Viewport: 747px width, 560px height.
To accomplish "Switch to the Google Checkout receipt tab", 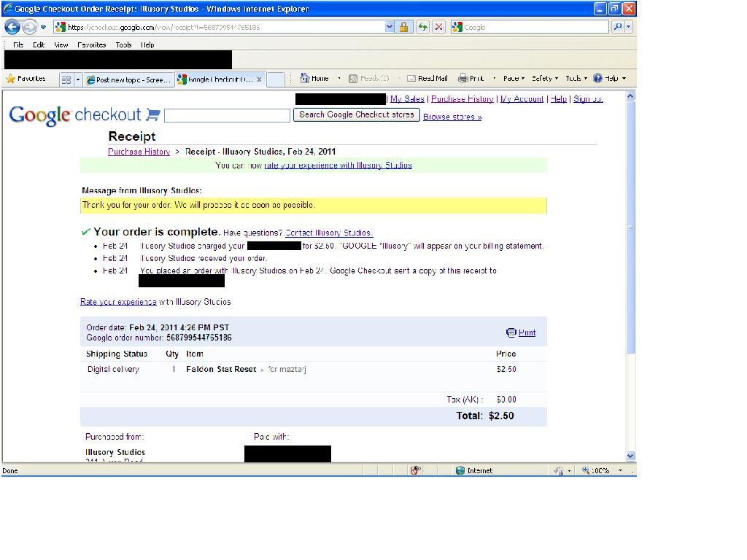I will pos(217,78).
